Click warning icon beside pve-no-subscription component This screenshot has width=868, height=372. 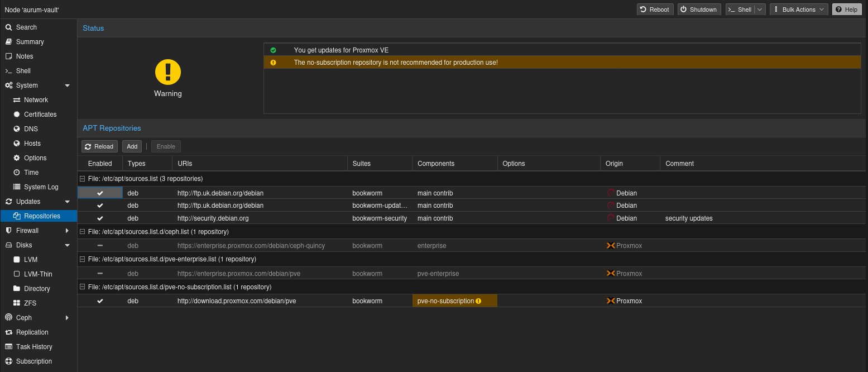click(478, 301)
